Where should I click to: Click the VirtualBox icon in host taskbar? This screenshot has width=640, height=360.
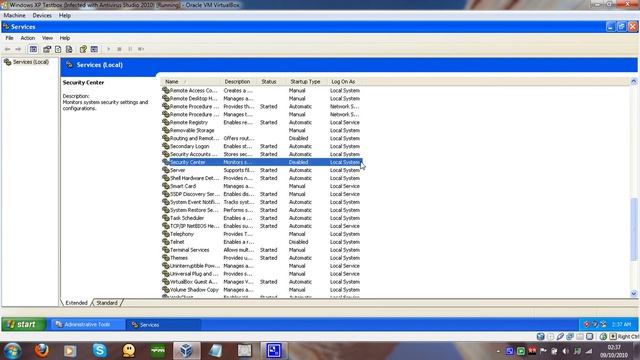(x=187, y=350)
